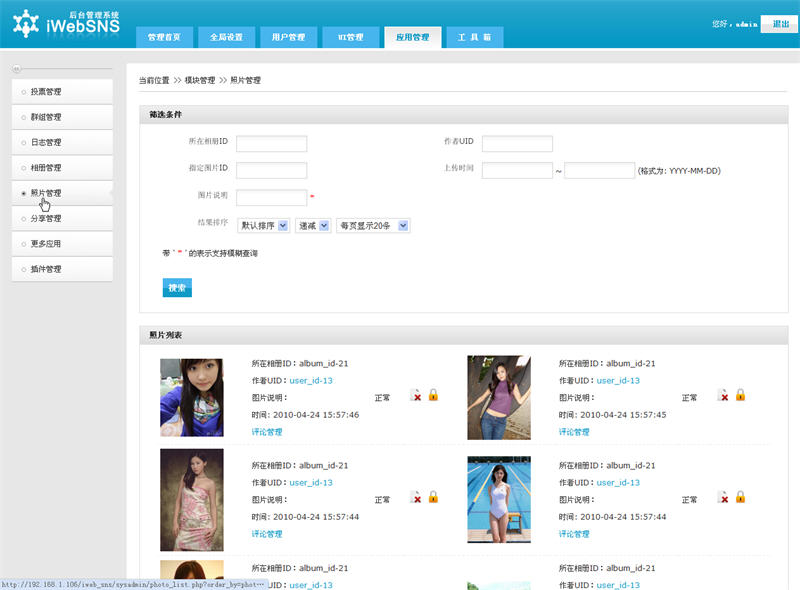
Task: Open 评论管理 for the 15:57:46 photo
Action: click(267, 432)
